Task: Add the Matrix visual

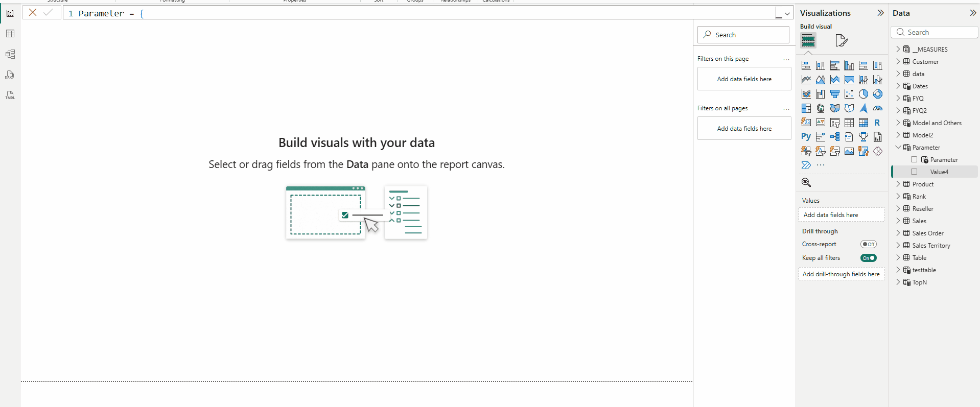Action: (x=864, y=123)
